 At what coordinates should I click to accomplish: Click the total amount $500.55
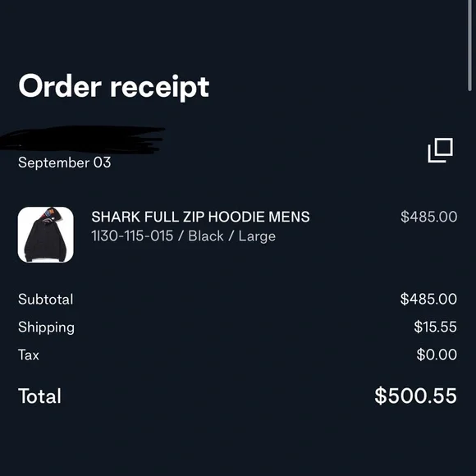pos(415,396)
